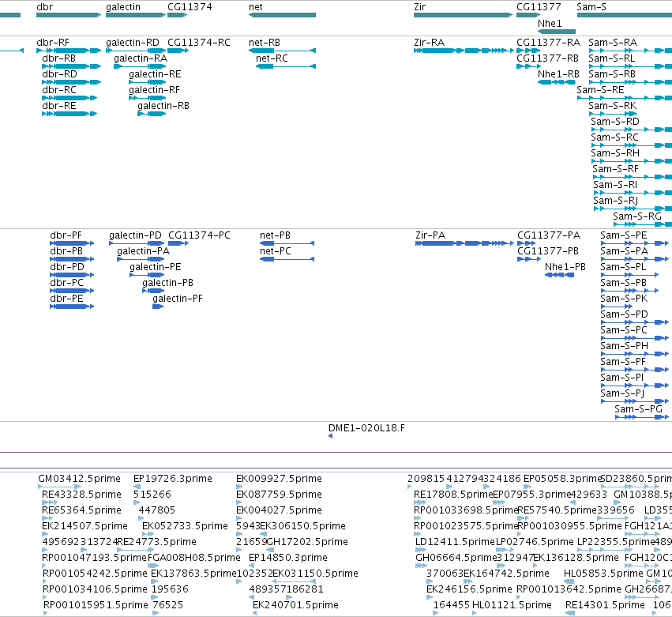
Task: Select transcript galectin-RA
Action: click(140, 66)
